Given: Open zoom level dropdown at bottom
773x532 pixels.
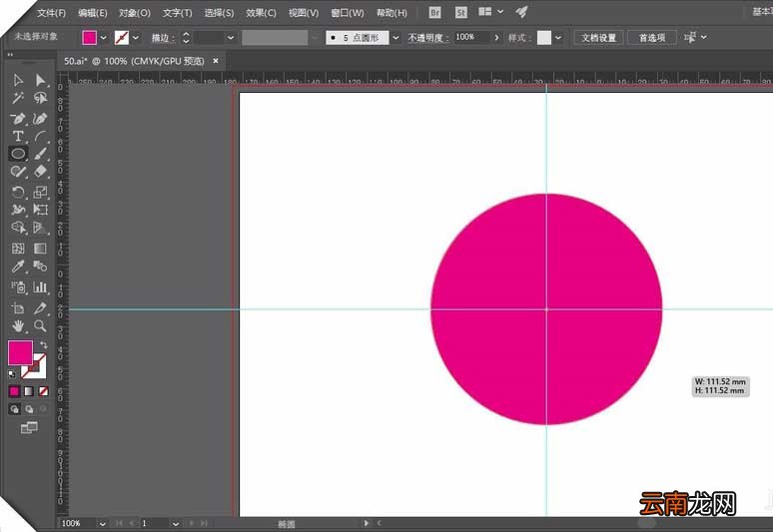Looking at the screenshot, I should click(102, 524).
